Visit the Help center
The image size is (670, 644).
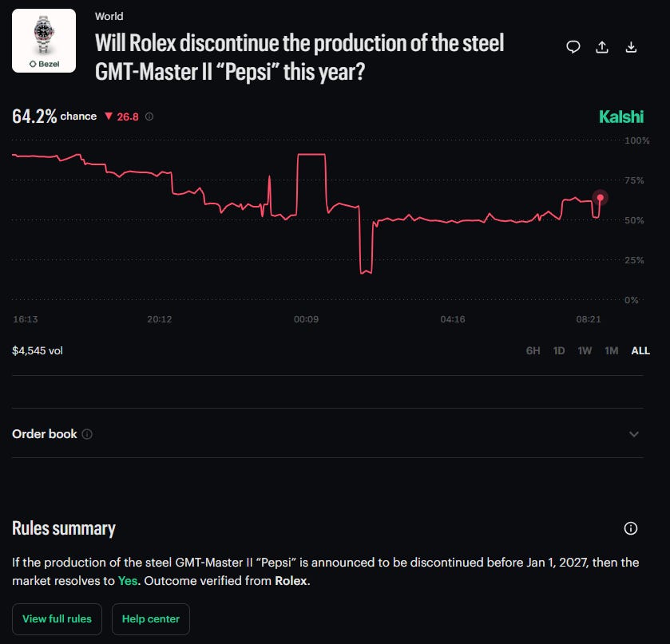click(x=150, y=618)
